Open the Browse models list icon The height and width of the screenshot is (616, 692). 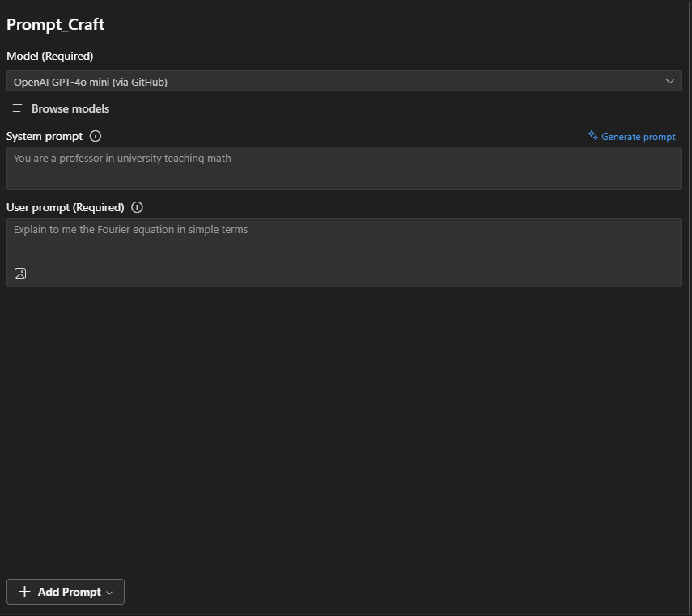click(x=19, y=108)
